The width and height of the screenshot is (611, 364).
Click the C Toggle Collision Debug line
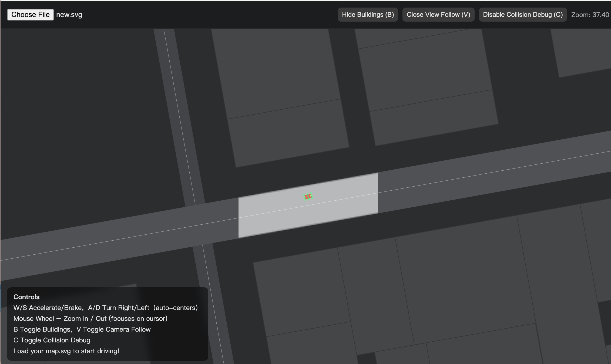[x=52, y=340]
